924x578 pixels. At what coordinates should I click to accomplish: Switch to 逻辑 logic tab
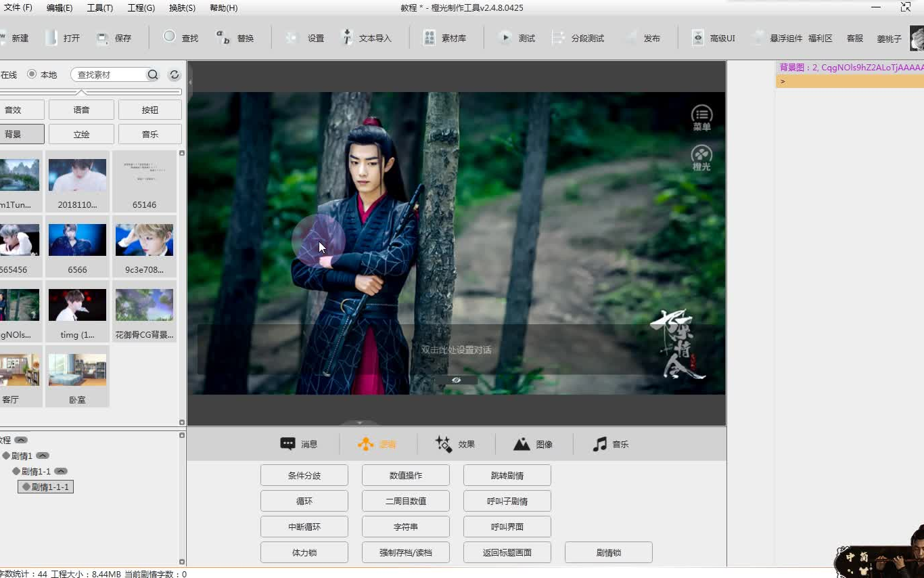377,444
